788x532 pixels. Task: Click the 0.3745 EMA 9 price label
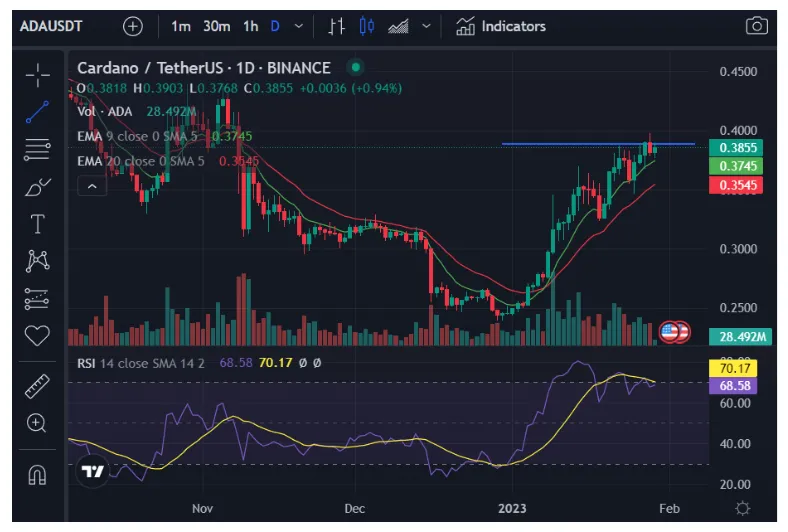736,166
